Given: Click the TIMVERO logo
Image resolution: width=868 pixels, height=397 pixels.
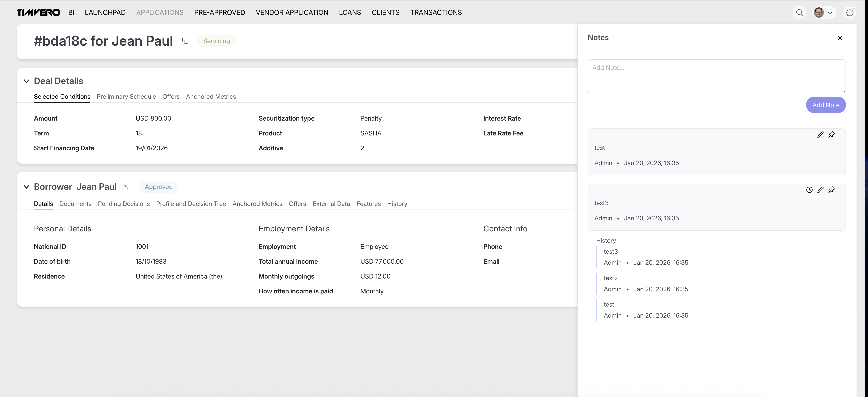Looking at the screenshot, I should click(38, 13).
